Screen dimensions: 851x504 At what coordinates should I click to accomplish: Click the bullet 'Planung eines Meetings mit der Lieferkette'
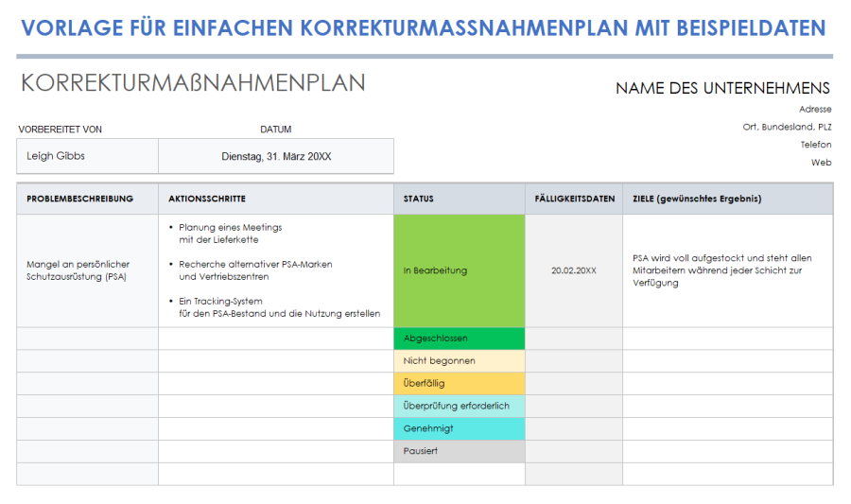230,234
